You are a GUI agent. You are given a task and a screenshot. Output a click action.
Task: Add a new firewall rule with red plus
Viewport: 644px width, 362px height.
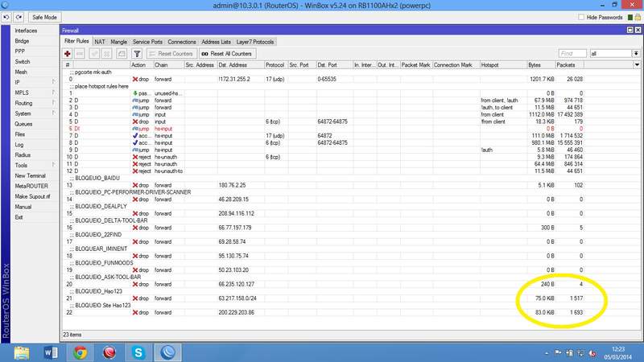point(68,54)
